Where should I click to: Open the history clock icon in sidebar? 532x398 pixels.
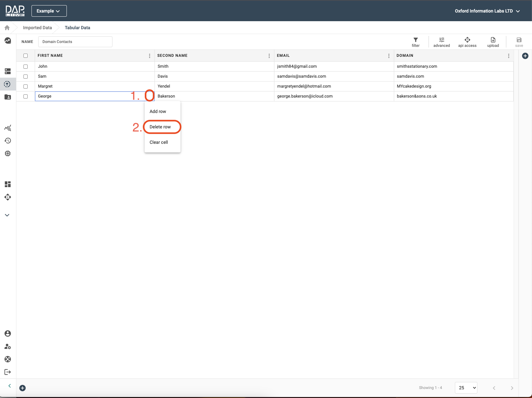pyautogui.click(x=8, y=141)
